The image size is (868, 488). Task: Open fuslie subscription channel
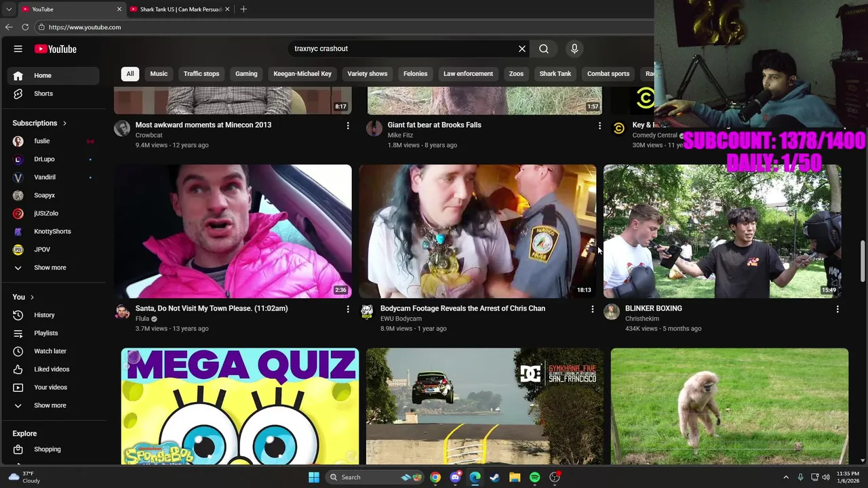click(x=53, y=141)
